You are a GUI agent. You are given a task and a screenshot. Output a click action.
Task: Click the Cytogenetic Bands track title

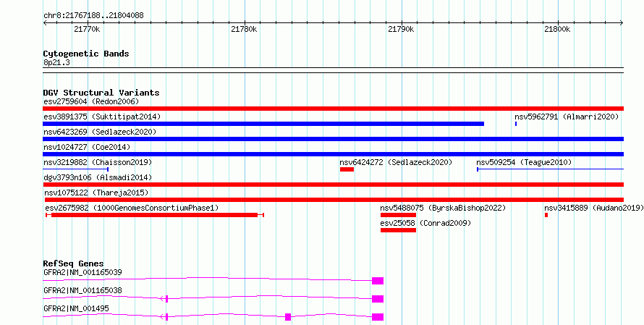tap(86, 54)
